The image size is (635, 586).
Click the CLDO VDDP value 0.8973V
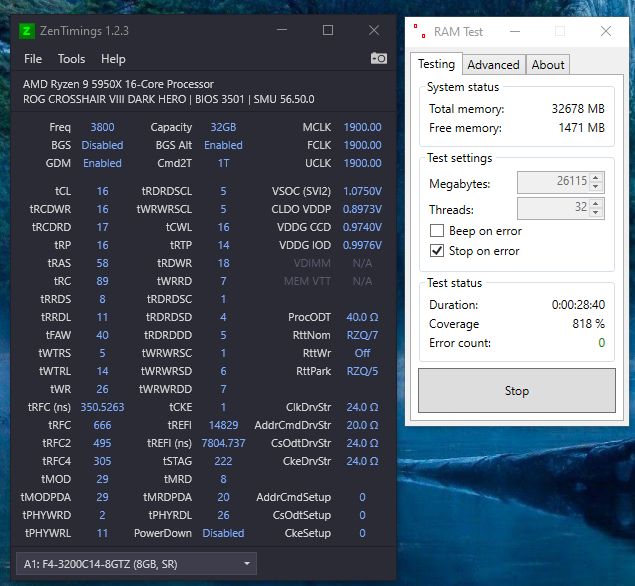pos(362,209)
